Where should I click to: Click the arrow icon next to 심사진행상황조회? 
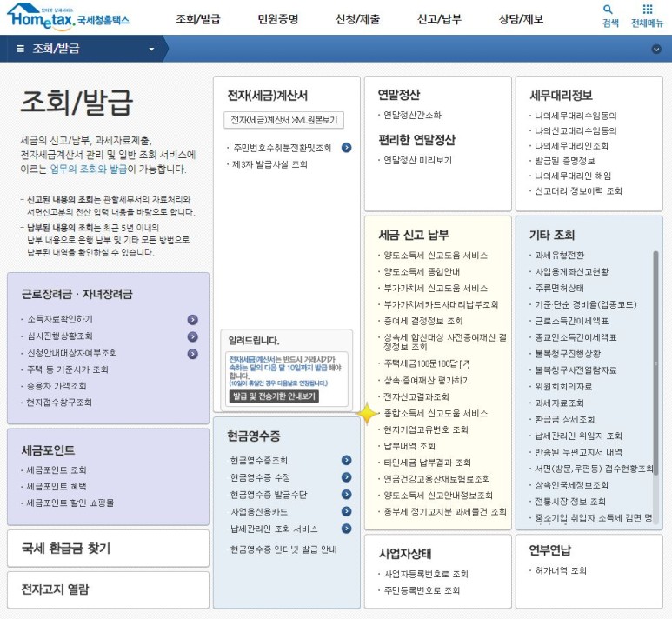193,337
